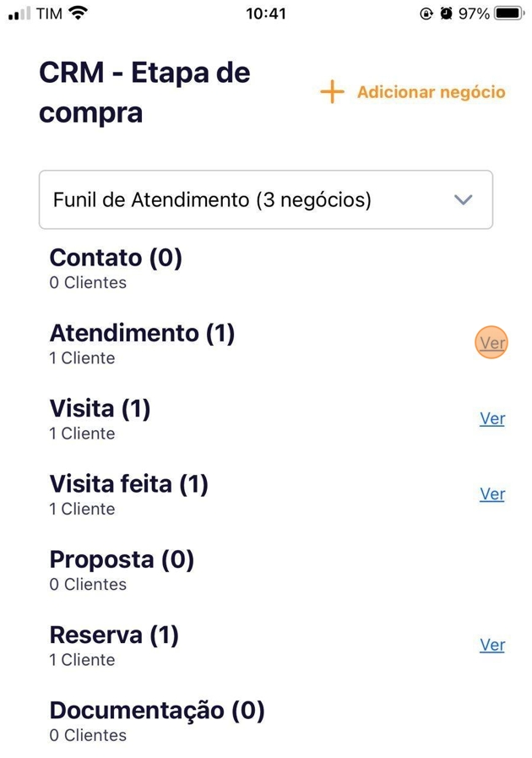Image resolution: width=532 pixels, height=758 pixels.
Task: Tap the Wi-Fi status icon
Action: coord(78,14)
